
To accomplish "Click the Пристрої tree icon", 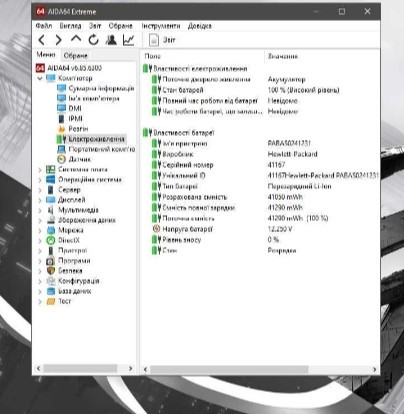I will tap(51, 250).
